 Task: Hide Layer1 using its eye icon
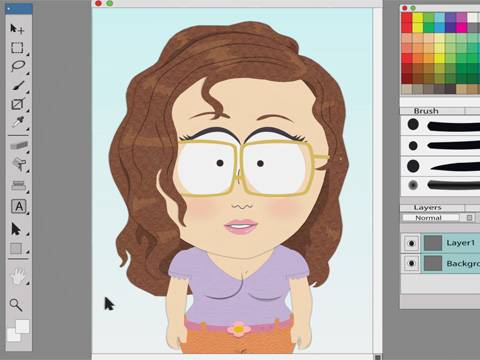click(x=411, y=243)
